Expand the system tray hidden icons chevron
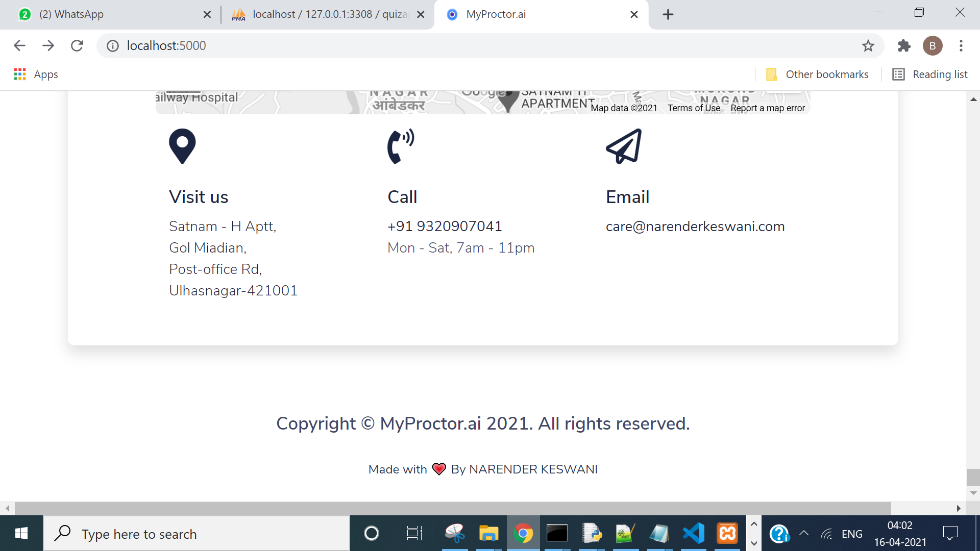 (803, 534)
